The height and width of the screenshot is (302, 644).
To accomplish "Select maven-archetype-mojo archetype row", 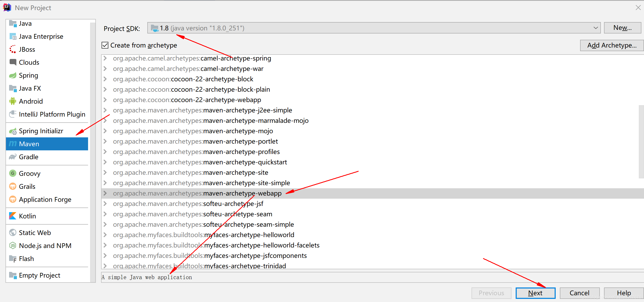I will click(x=373, y=131).
